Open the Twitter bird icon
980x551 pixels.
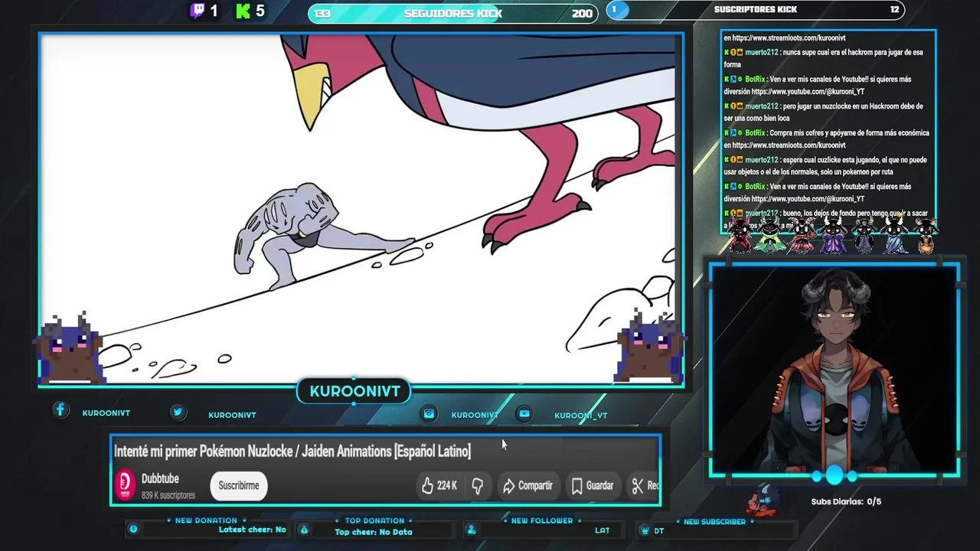pyautogui.click(x=178, y=412)
